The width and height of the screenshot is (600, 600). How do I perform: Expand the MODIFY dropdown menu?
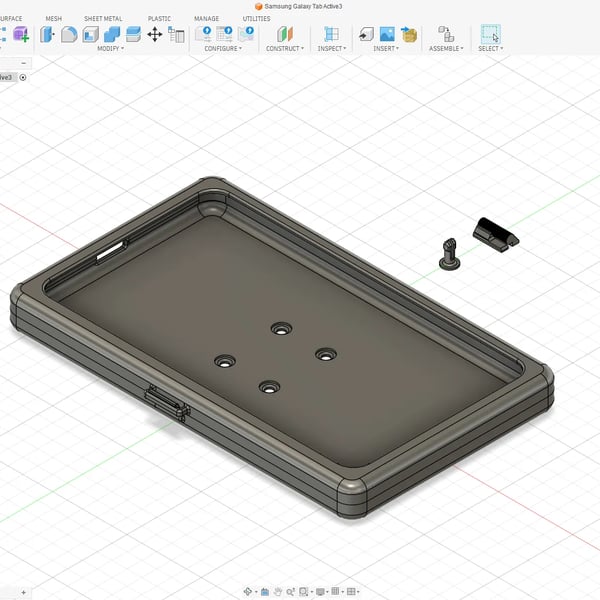point(110,49)
